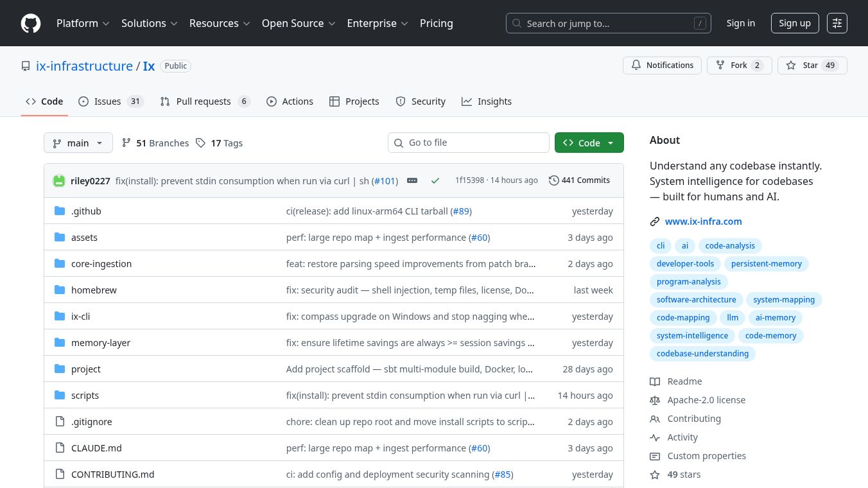Star the Ix repository
The width and height of the screenshot is (868, 488).
point(812,65)
